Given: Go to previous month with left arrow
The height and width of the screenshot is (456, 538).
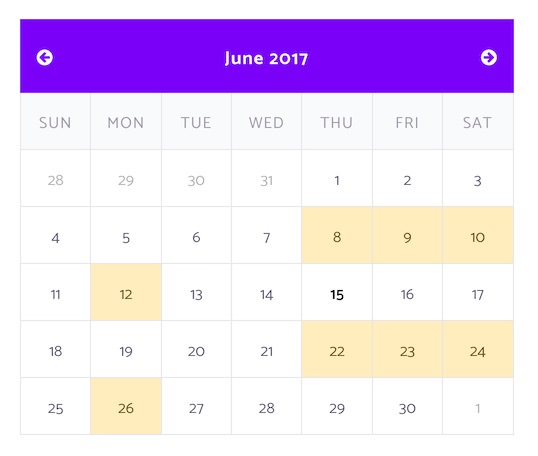Looking at the screenshot, I should click(x=45, y=58).
